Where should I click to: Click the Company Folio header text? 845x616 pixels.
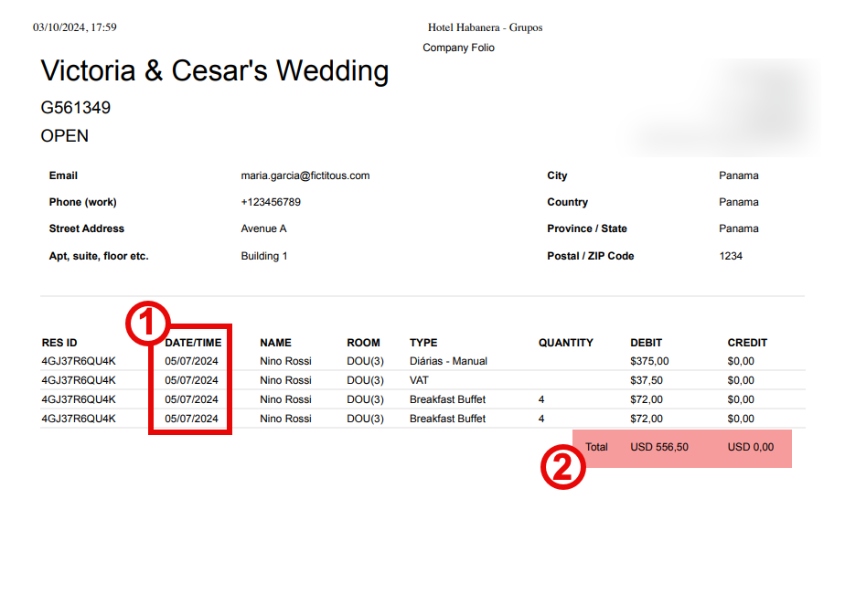click(x=458, y=48)
